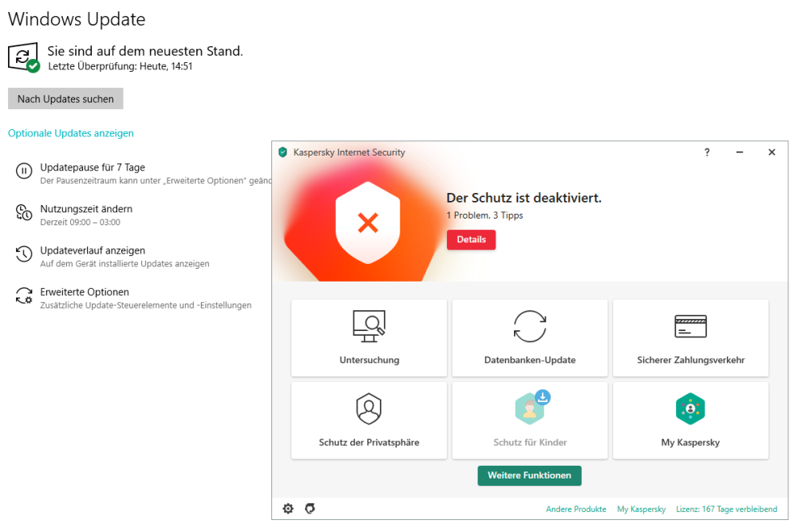
Task: Open Schutz für Kinder tile
Action: click(530, 420)
